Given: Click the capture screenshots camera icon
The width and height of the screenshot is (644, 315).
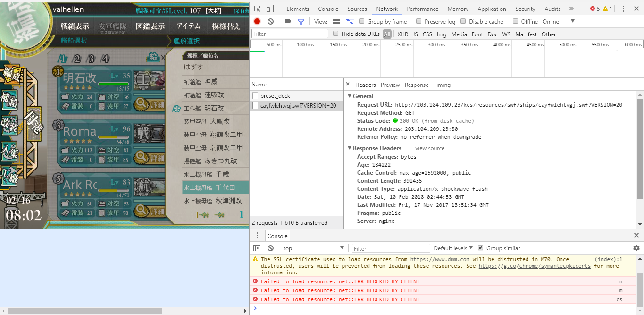Looking at the screenshot, I should 288,21.
